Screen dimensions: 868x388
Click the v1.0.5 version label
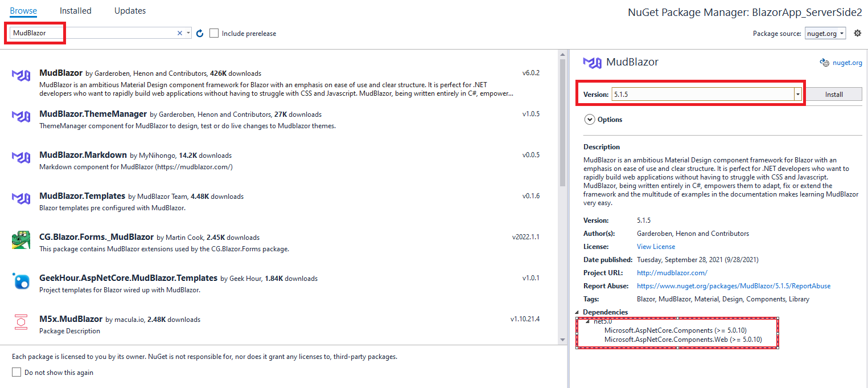531,114
